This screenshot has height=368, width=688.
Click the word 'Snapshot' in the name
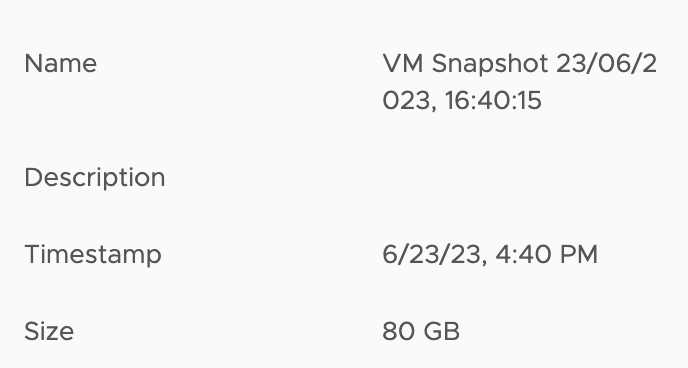coord(490,64)
